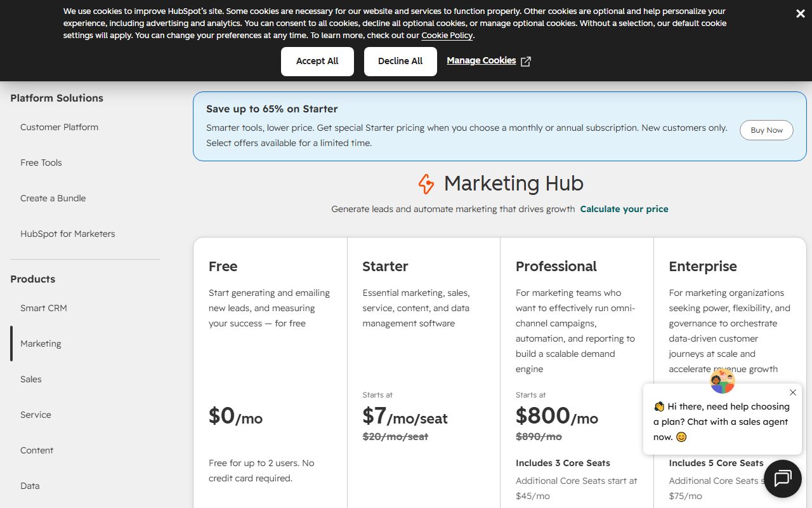Click 'Save up to 65% on Starter'
812x508 pixels.
click(272, 109)
